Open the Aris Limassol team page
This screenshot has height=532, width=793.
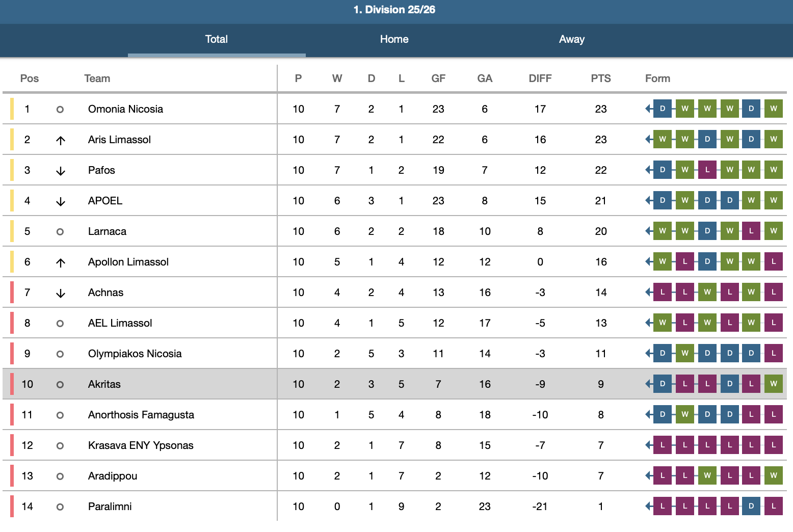[x=119, y=140]
